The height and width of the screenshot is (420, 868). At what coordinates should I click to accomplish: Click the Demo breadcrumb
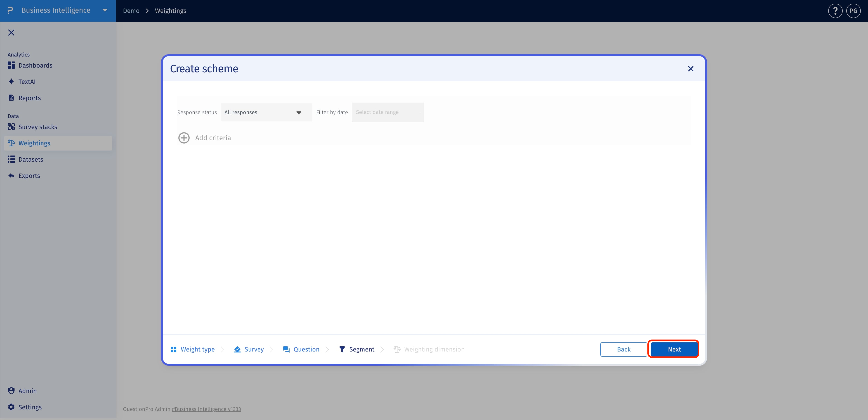[x=131, y=11]
